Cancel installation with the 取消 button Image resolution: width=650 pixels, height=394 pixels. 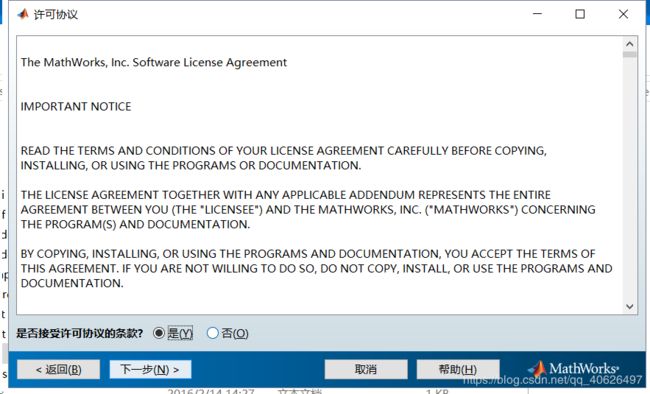coord(366,369)
